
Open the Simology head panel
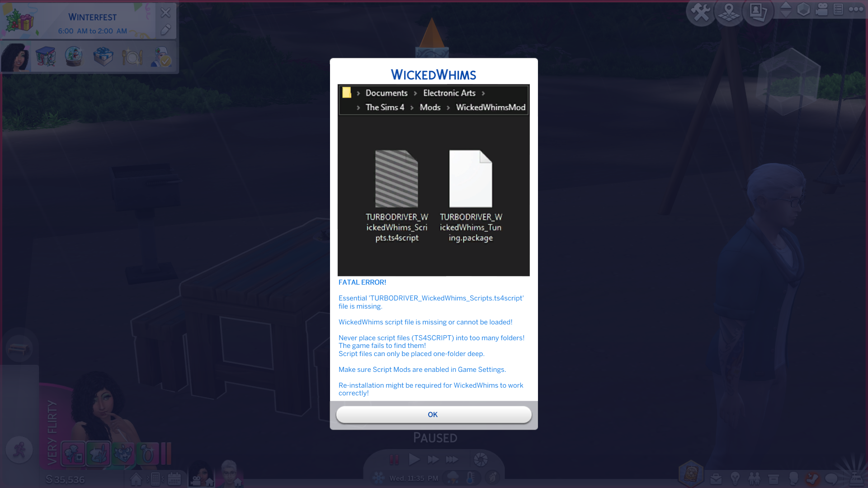point(793,478)
